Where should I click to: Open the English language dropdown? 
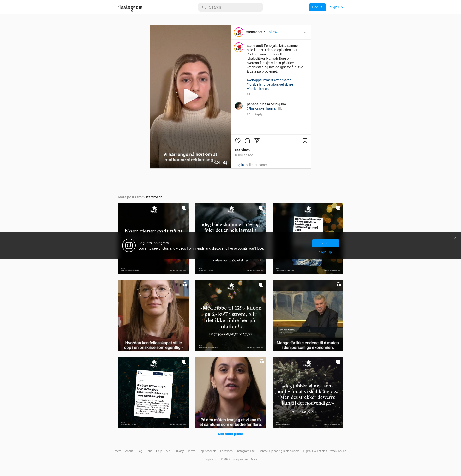210,459
